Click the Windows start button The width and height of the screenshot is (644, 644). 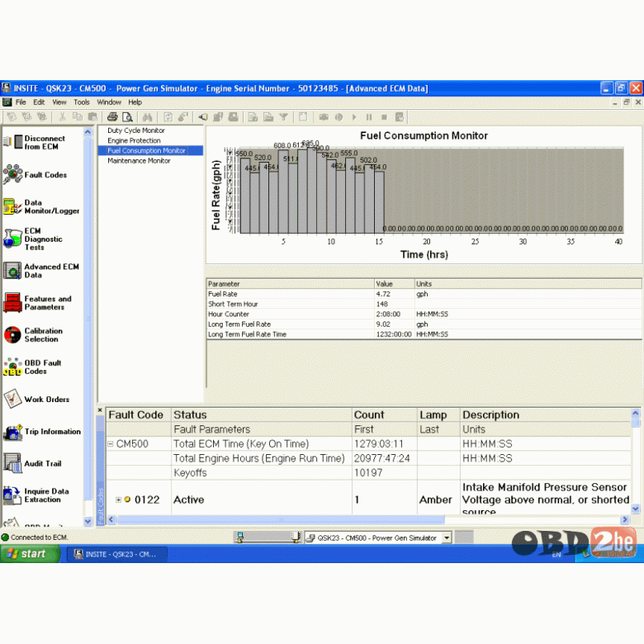point(30,554)
